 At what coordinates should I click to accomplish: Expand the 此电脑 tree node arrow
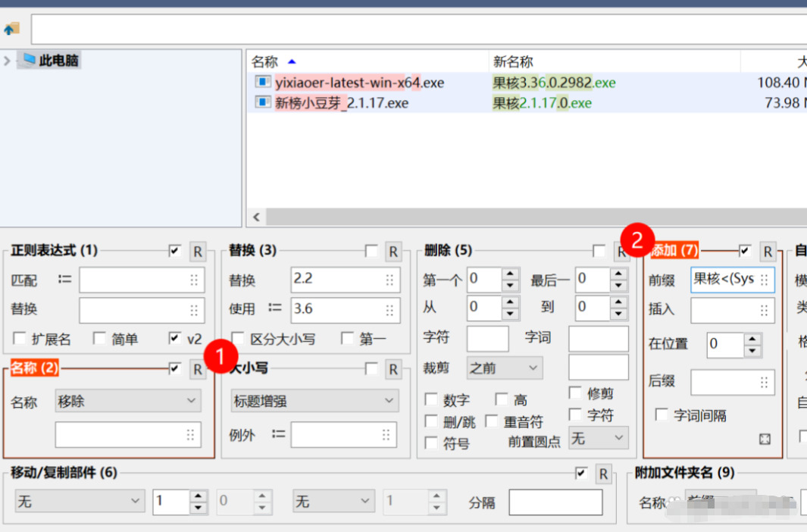click(8, 60)
